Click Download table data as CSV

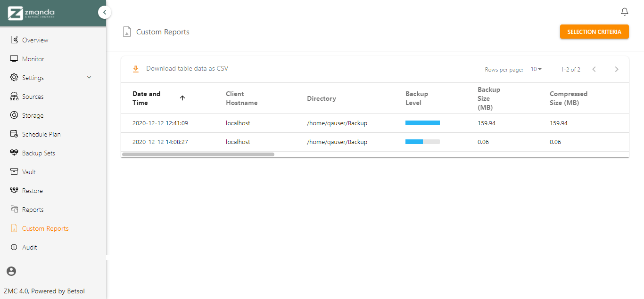pyautogui.click(x=187, y=69)
